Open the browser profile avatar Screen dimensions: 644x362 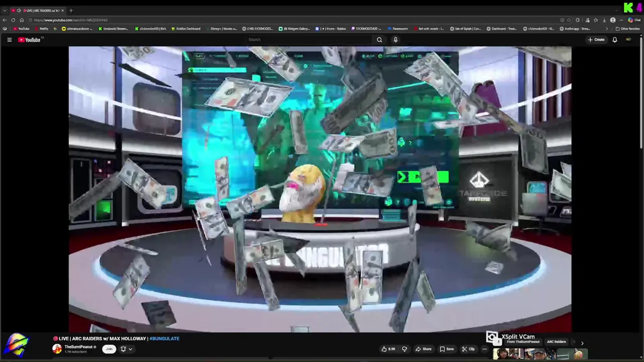(x=613, y=20)
